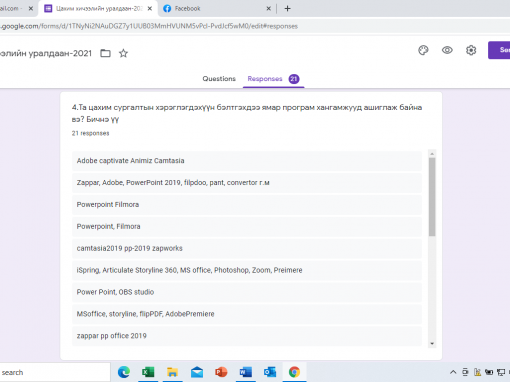Click scrollbar down arrow in responses list
Screen dimensions: 510x382
[432, 344]
